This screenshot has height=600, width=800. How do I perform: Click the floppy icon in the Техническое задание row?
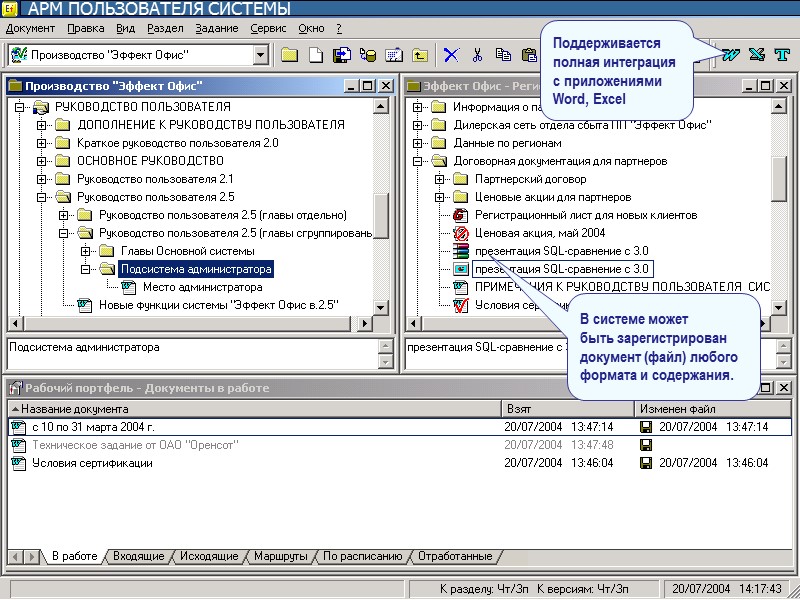coord(646,445)
